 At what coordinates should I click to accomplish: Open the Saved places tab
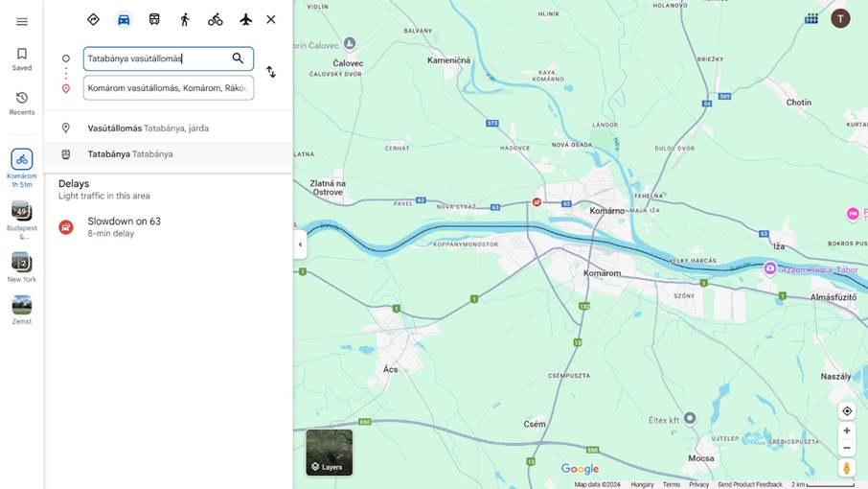(22, 59)
